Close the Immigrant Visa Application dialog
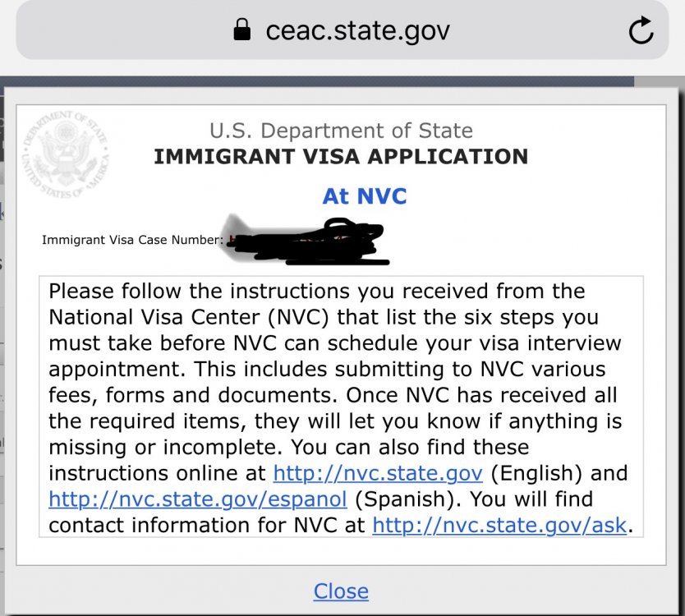 [341, 591]
